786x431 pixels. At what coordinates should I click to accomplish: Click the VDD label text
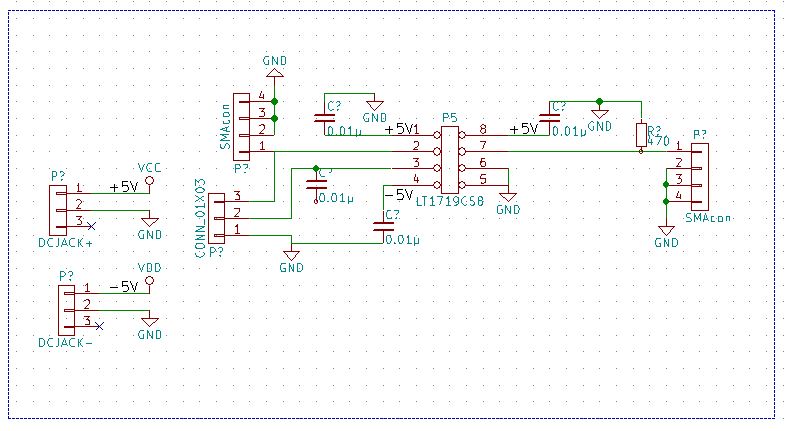pyautogui.click(x=149, y=268)
